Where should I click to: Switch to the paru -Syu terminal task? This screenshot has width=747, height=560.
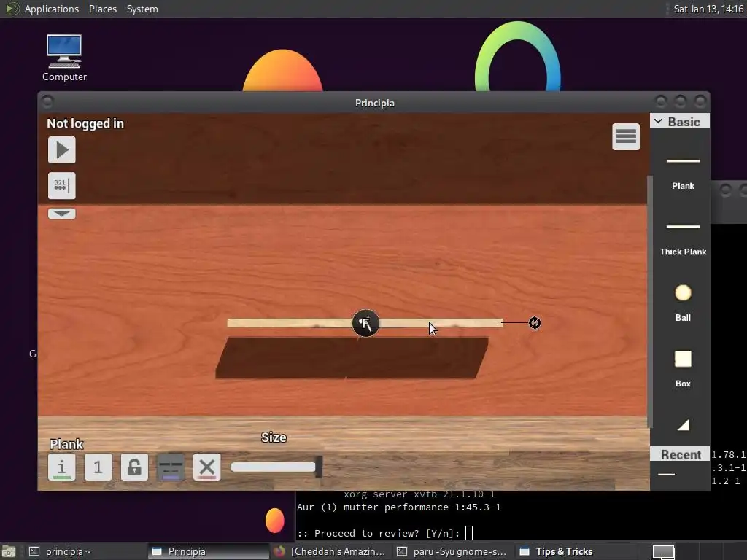452,551
